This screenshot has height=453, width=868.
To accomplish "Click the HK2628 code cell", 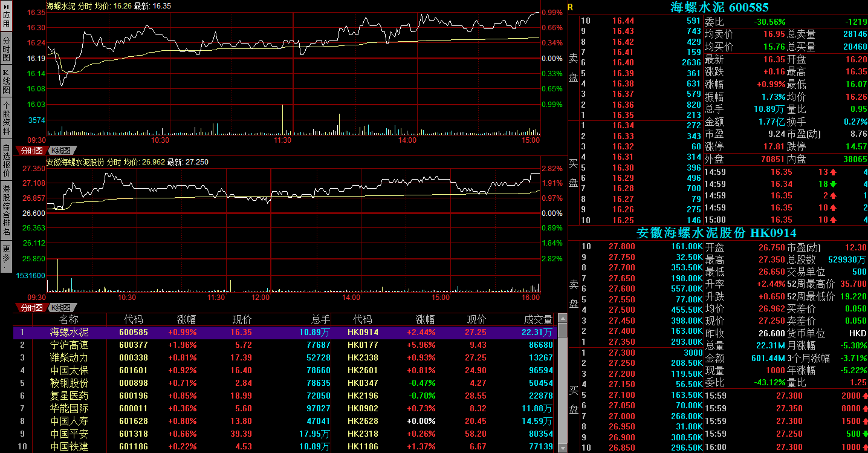I will click(x=363, y=422).
